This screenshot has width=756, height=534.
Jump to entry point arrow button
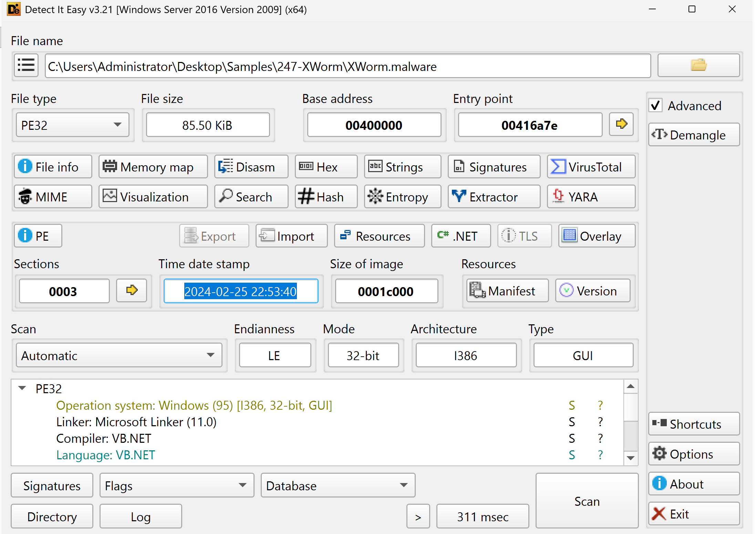[621, 124]
